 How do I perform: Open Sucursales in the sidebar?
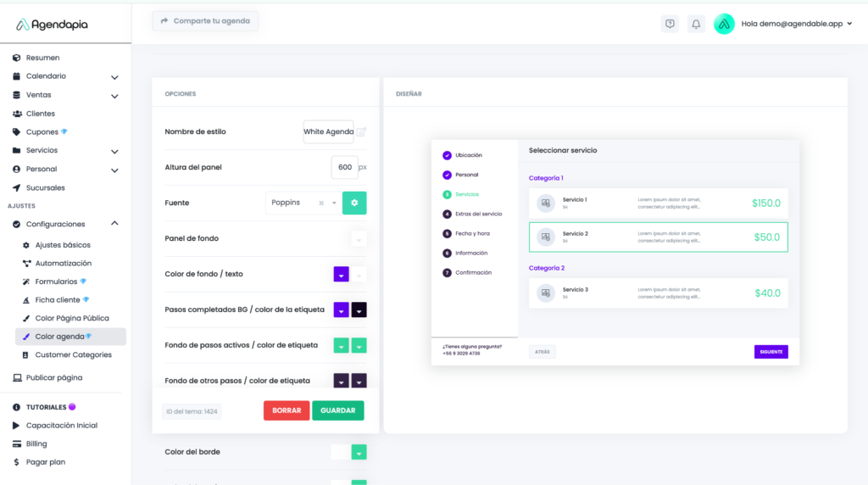click(x=45, y=187)
